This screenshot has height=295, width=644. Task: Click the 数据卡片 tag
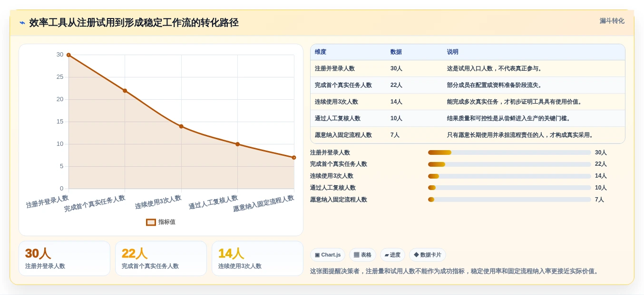click(428, 255)
